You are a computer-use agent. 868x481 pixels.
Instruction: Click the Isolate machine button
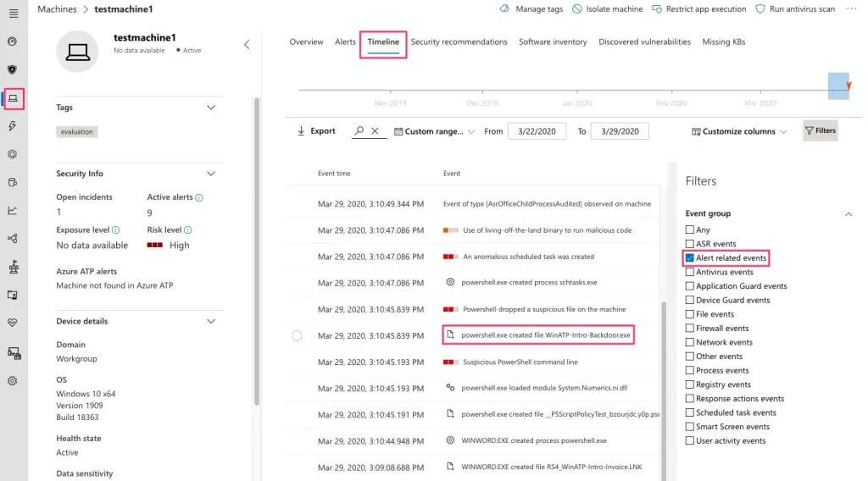click(x=608, y=9)
